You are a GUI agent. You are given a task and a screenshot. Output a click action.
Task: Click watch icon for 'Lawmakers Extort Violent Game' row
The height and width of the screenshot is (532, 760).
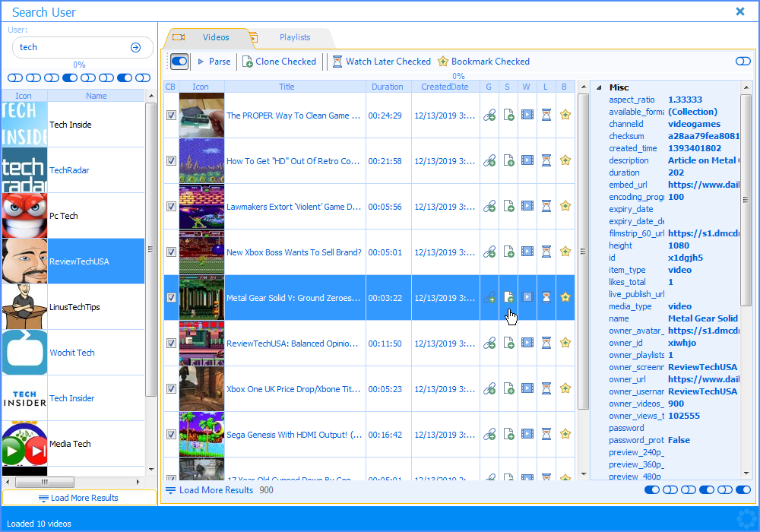click(527, 206)
